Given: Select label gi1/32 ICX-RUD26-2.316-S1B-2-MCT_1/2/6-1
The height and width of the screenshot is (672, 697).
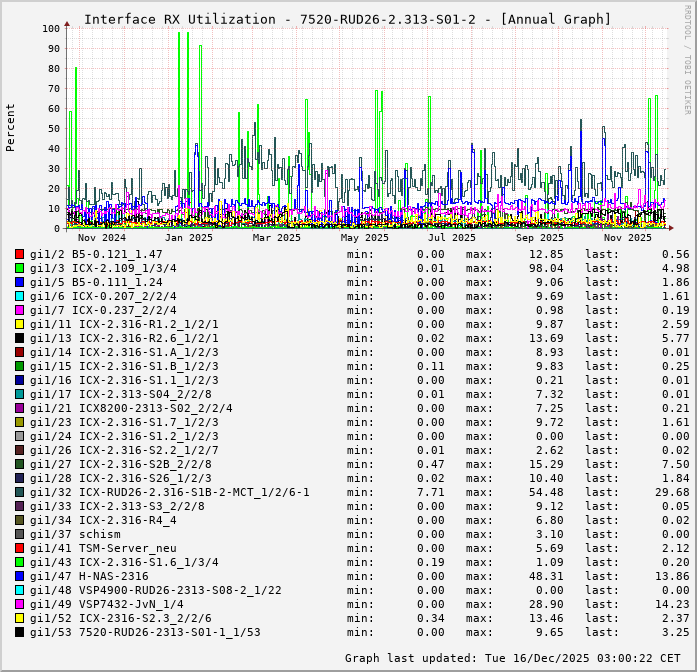Looking at the screenshot, I should (170, 492).
